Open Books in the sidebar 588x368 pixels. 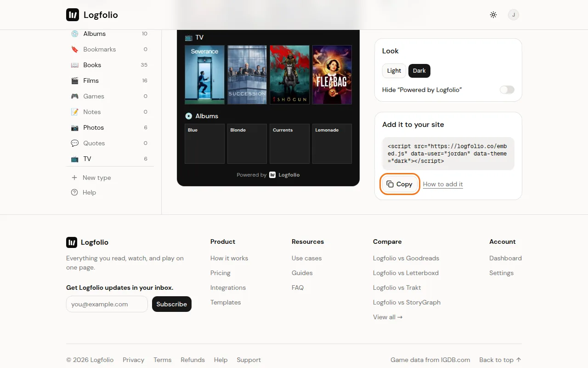coord(109,65)
